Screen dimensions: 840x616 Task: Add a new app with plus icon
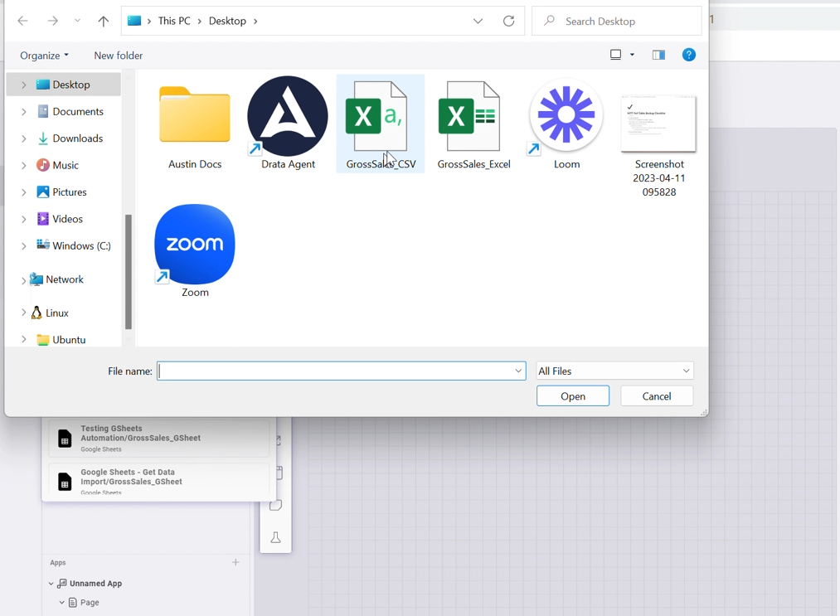coord(235,562)
